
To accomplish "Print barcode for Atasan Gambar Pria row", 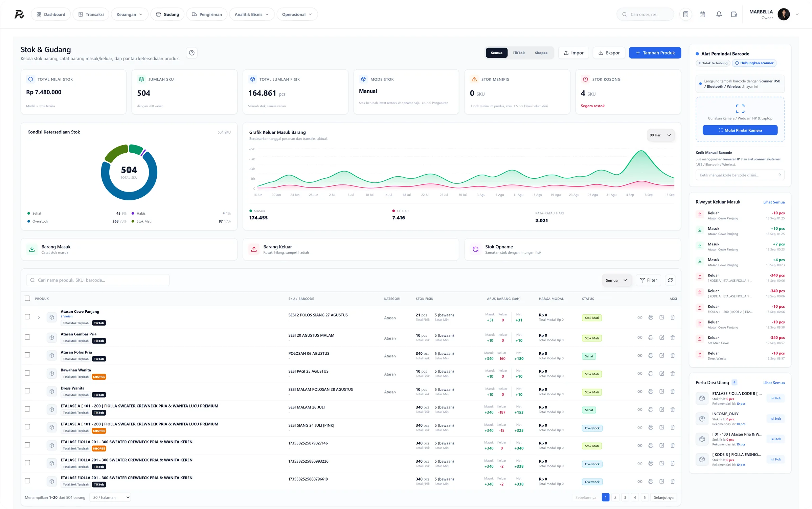I will tap(651, 338).
